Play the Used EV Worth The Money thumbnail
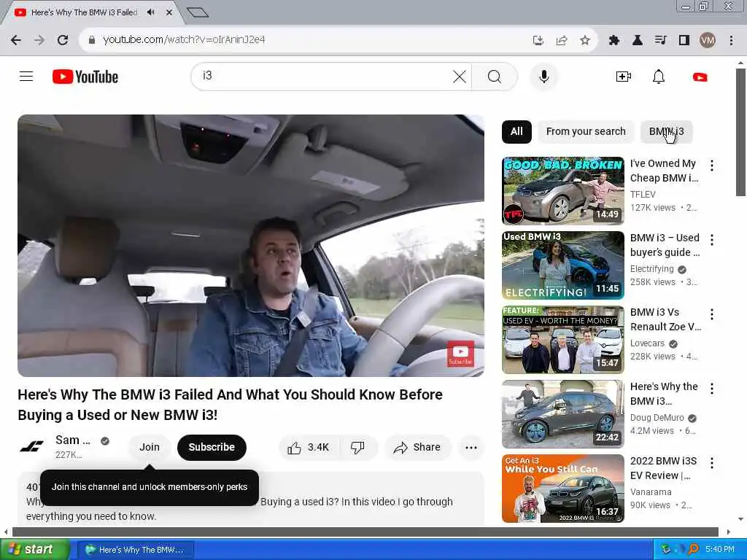Image resolution: width=747 pixels, height=560 pixels. (562, 340)
